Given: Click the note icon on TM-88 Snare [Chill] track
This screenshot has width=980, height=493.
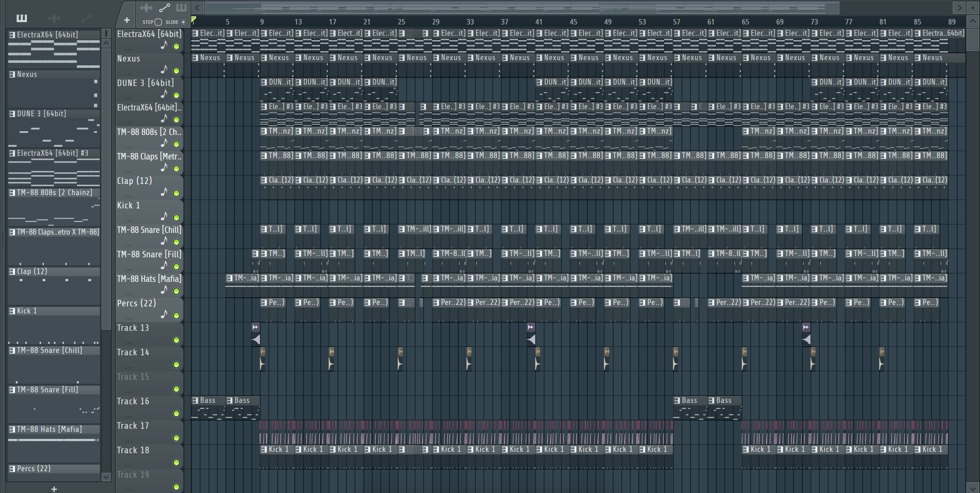Looking at the screenshot, I should click(164, 241).
